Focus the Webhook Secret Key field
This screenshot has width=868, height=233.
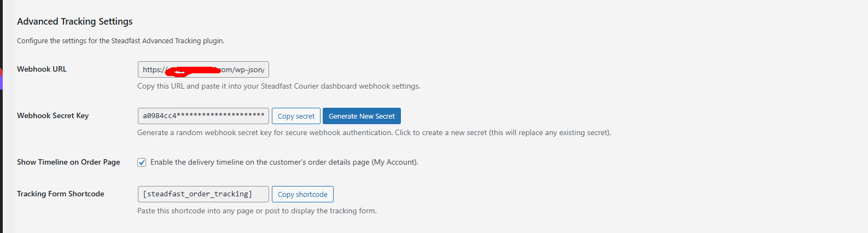(x=203, y=116)
